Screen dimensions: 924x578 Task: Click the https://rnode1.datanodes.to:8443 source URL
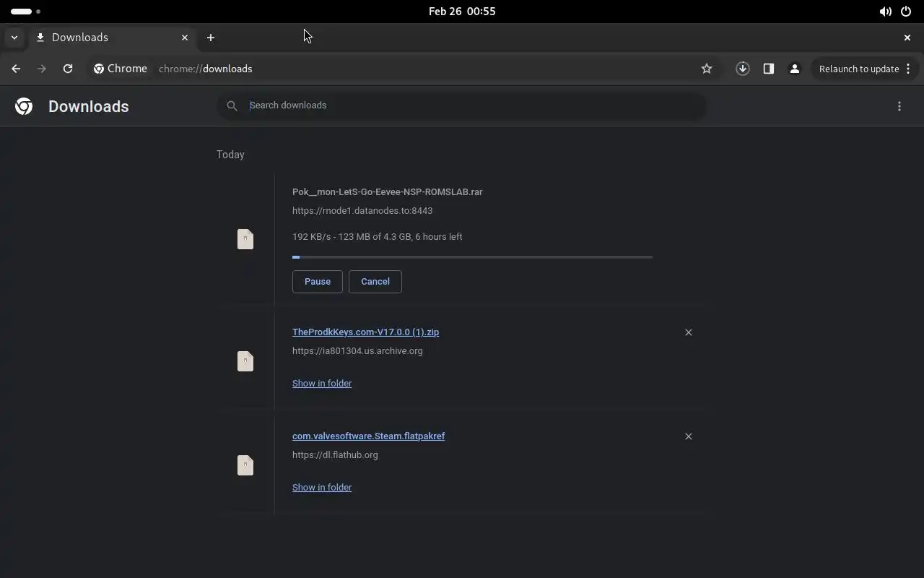click(362, 211)
